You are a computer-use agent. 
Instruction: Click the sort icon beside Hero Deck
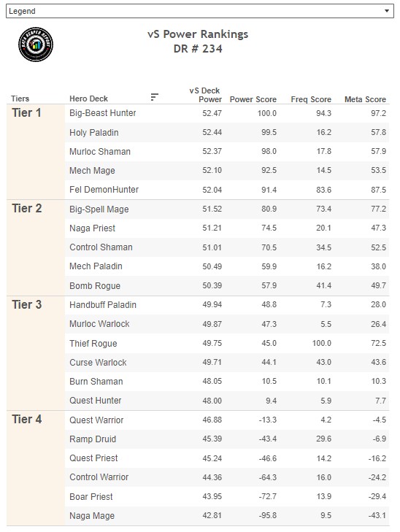point(154,97)
